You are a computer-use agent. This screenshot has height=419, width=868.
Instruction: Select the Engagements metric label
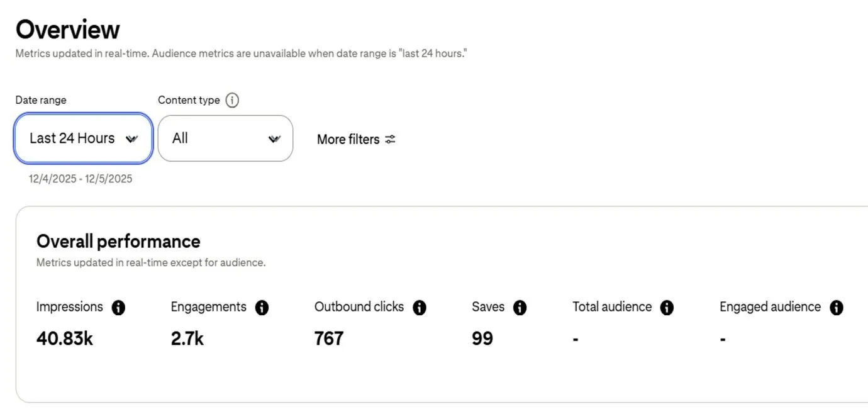[x=208, y=307]
